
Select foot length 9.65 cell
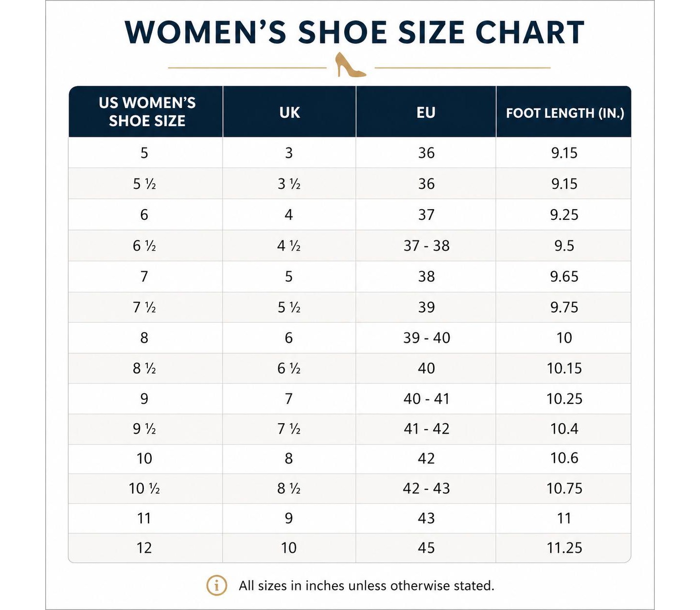click(564, 276)
